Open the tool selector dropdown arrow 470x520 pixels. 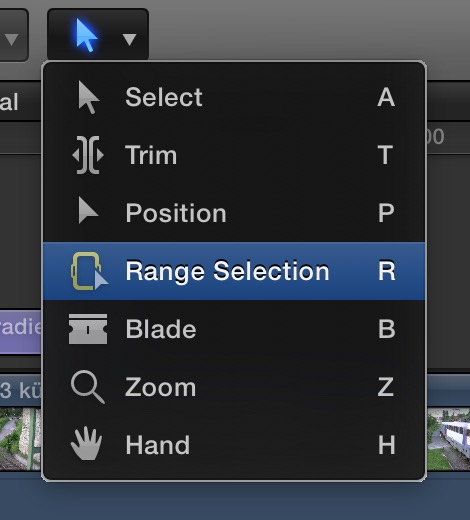(x=129, y=39)
